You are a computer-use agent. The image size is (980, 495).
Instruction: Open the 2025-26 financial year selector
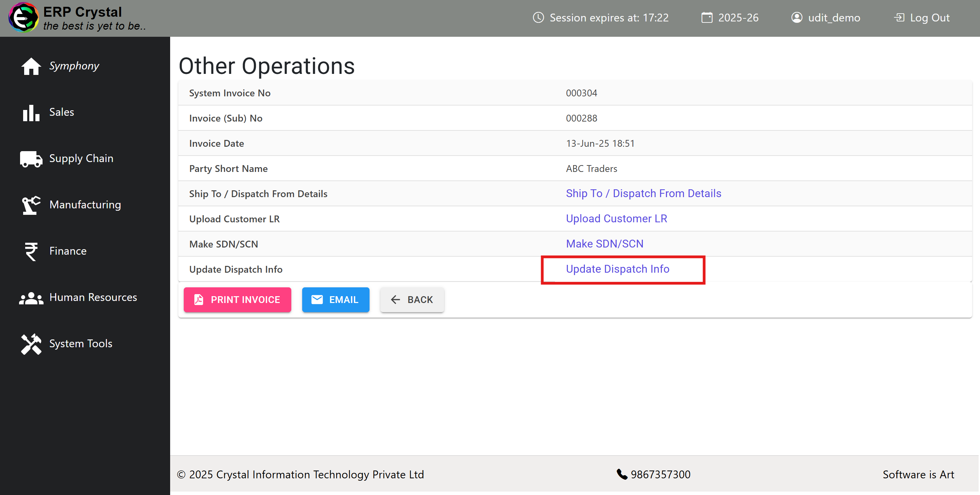point(730,18)
